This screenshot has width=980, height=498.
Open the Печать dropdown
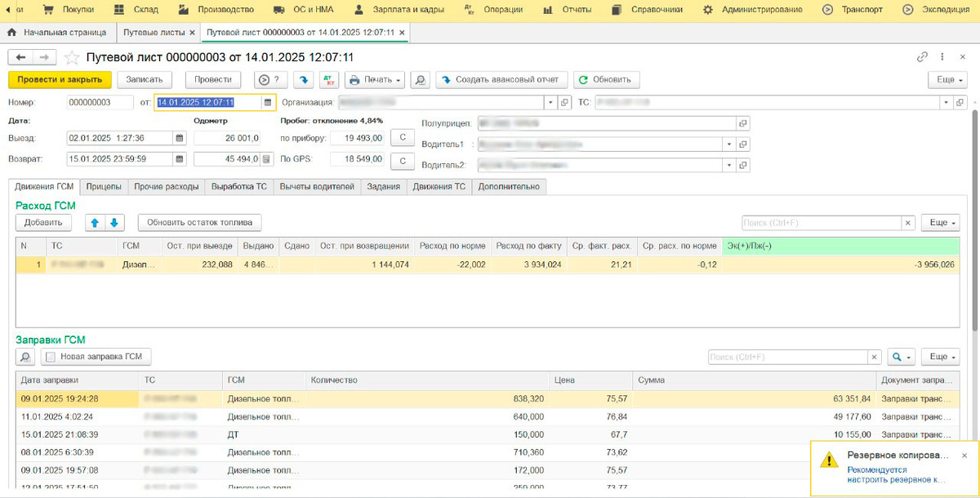[375, 79]
